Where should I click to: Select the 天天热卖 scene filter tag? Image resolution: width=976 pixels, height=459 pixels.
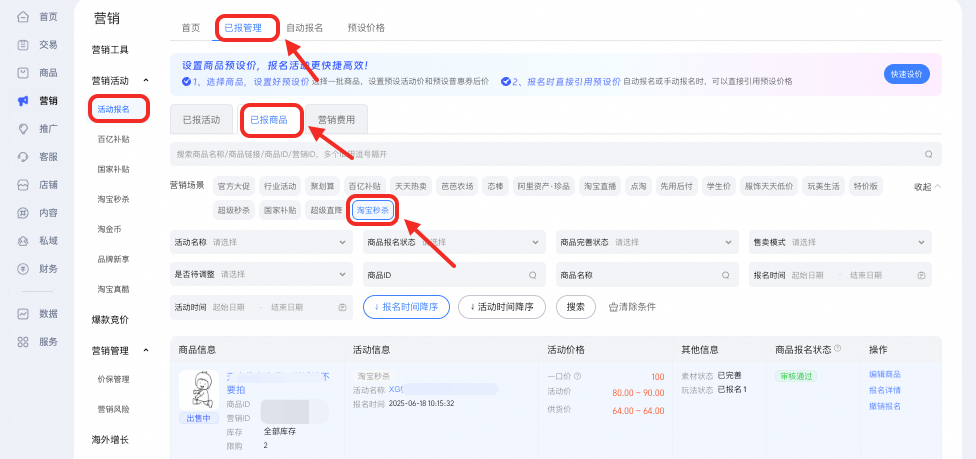tap(411, 186)
